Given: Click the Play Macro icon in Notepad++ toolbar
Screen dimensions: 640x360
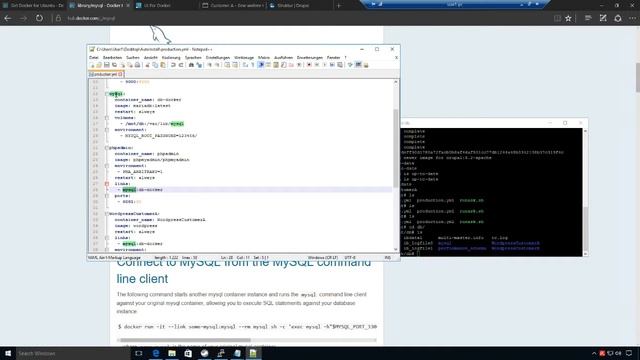Looking at the screenshot, I should pos(324,65).
